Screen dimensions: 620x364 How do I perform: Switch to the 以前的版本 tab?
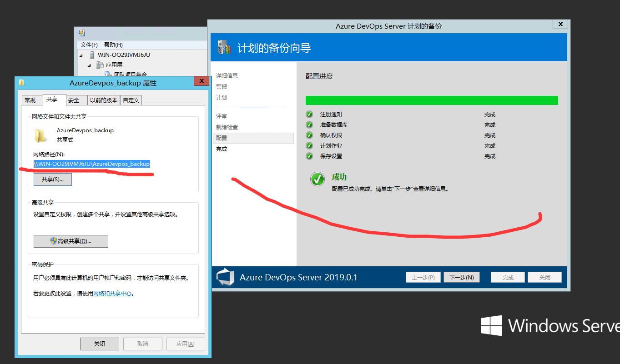point(103,100)
